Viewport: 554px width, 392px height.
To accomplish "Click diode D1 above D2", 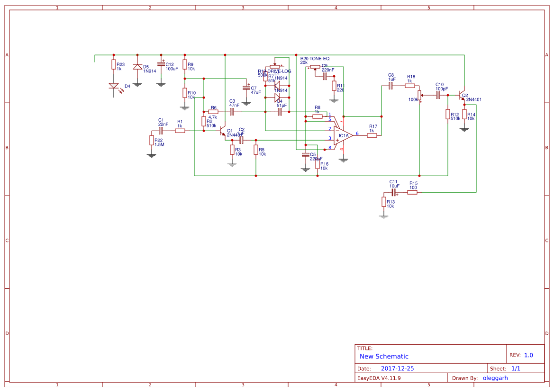I will [277, 86].
